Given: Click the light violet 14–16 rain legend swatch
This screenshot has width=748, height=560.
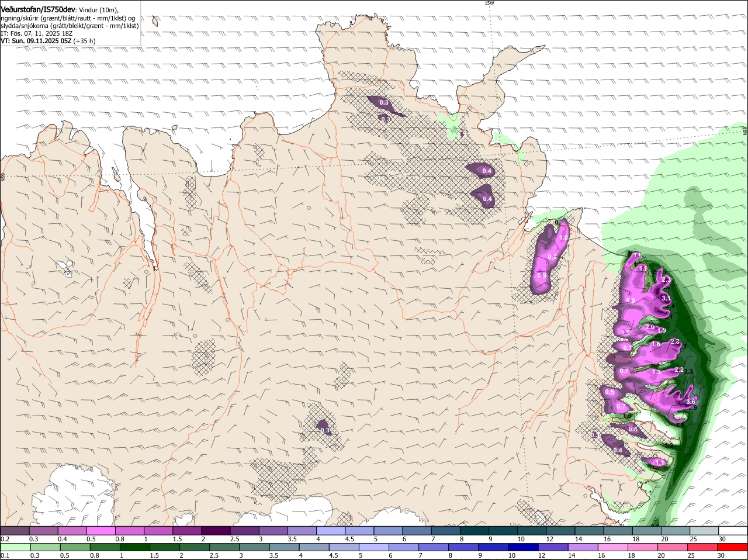Looking at the screenshot, I should click(x=584, y=547).
